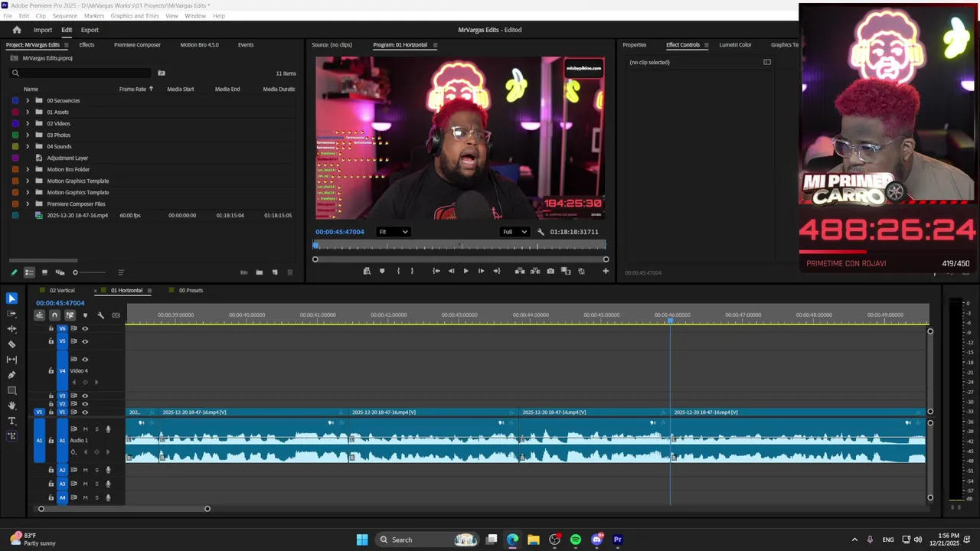This screenshot has height=551, width=980.
Task: Click the New Bin folder icon in Project panel
Action: point(259,272)
